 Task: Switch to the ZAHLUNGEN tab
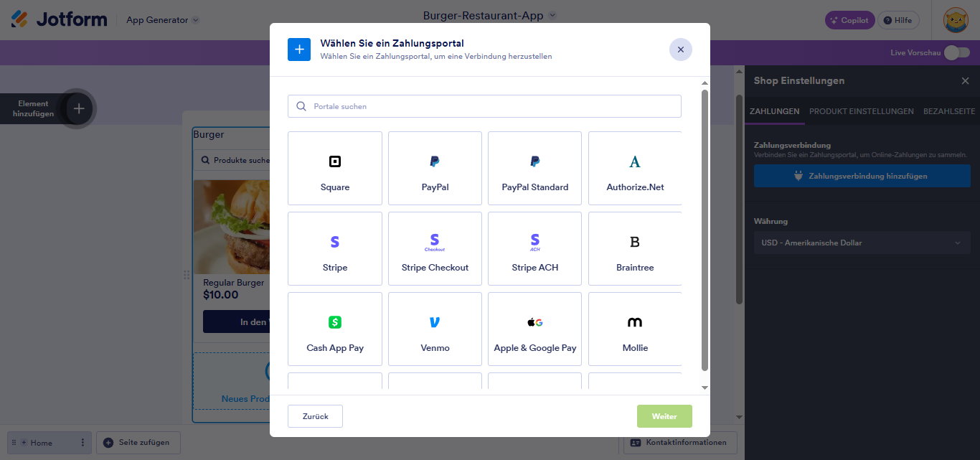(774, 111)
